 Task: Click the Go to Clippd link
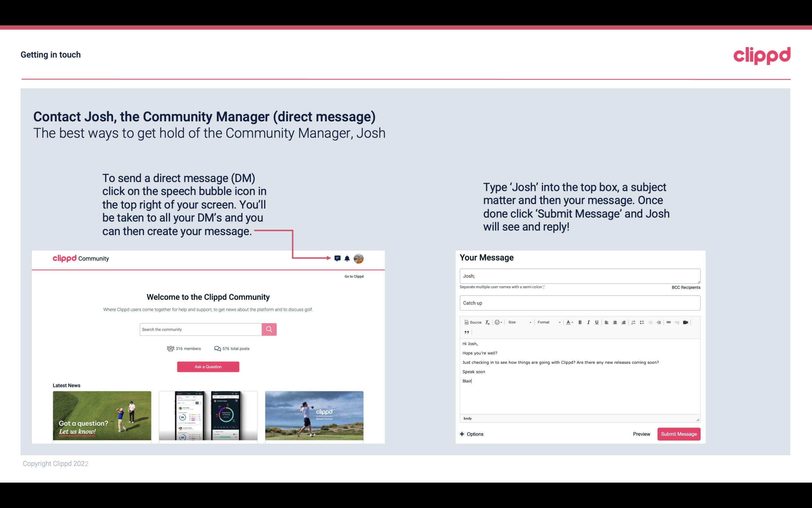click(x=354, y=276)
